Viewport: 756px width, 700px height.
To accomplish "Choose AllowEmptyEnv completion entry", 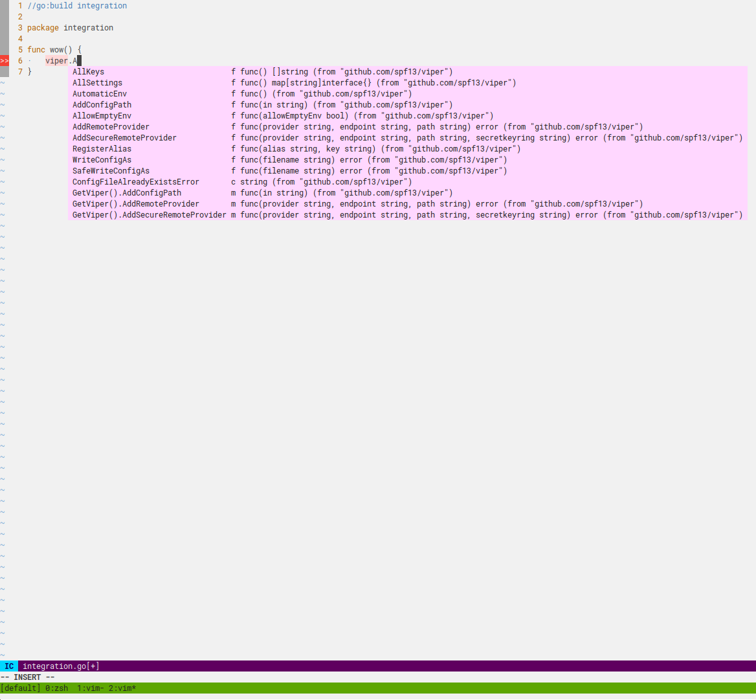I will coord(407,116).
